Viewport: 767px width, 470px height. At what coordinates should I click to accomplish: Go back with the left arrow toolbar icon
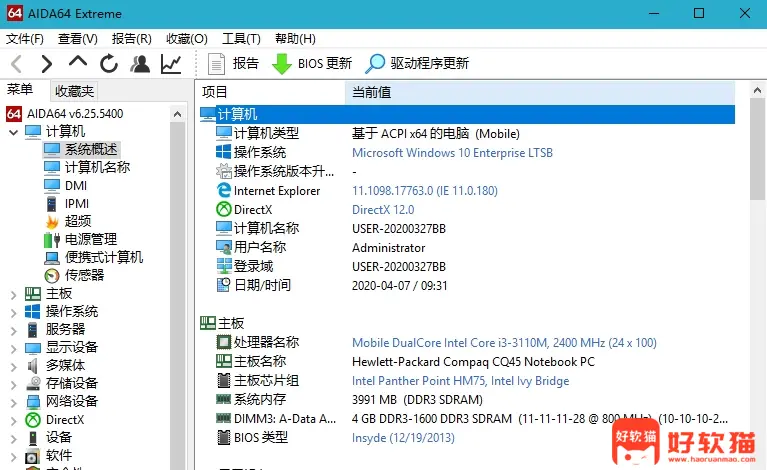(x=17, y=64)
